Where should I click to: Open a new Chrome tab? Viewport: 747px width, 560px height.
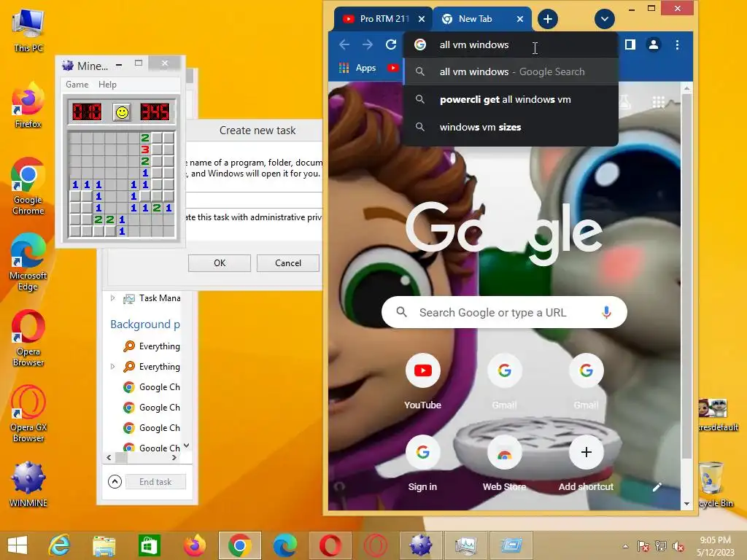[x=547, y=19]
